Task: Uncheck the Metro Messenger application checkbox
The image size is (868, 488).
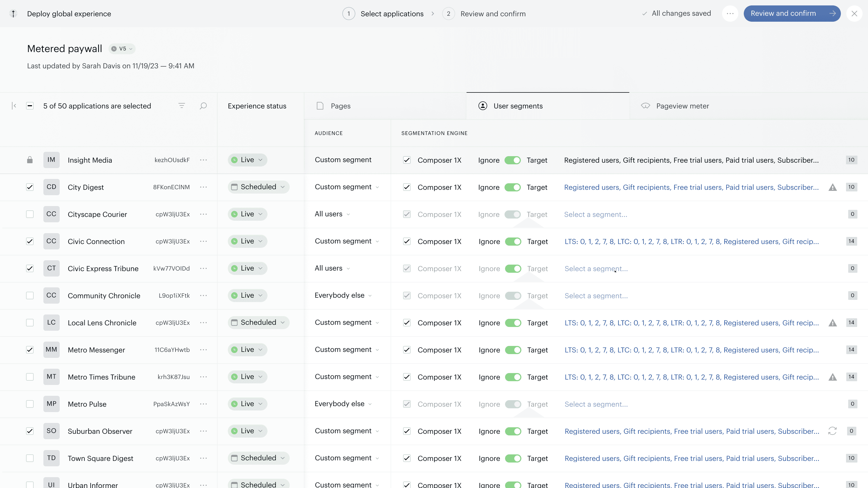Action: (x=30, y=350)
